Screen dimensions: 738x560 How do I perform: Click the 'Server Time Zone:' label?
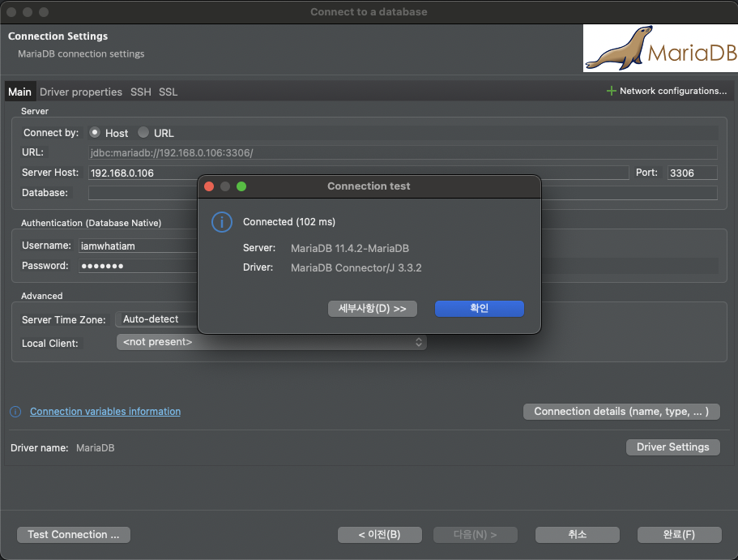[x=63, y=320]
